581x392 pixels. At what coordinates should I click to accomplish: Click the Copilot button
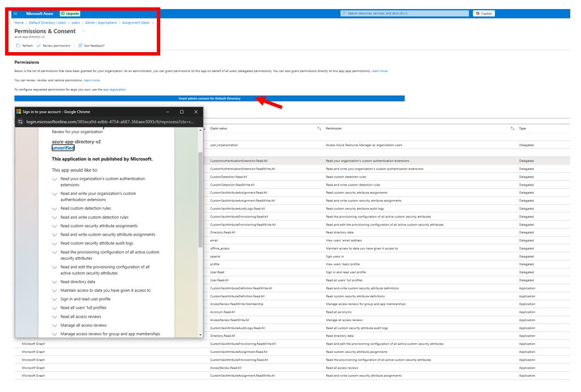click(484, 14)
